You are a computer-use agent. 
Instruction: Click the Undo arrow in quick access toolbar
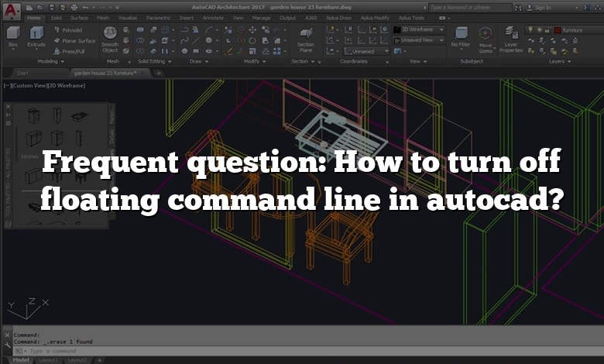point(85,7)
